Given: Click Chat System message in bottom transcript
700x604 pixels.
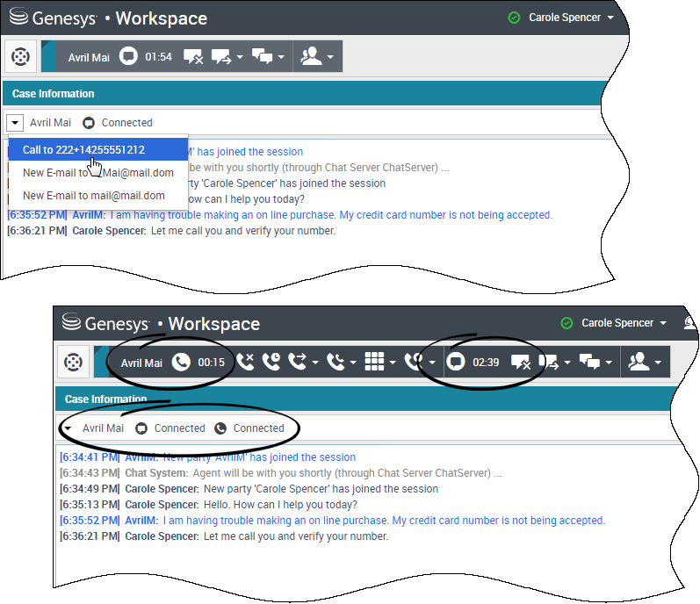Looking at the screenshot, I should click(280, 473).
